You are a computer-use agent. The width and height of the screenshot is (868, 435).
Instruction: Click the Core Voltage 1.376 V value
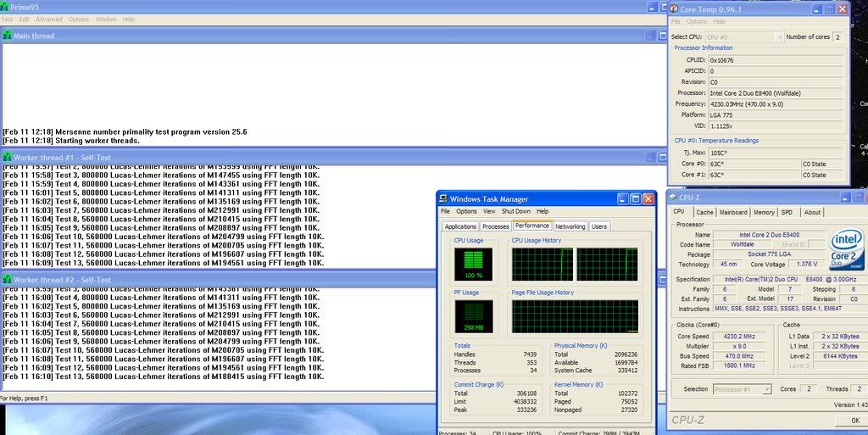pyautogui.click(x=805, y=264)
